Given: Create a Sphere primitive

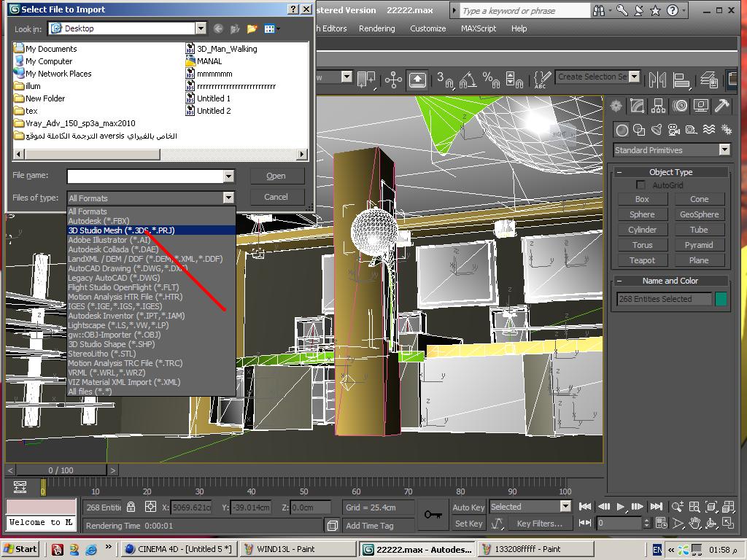Looking at the screenshot, I should point(642,214).
